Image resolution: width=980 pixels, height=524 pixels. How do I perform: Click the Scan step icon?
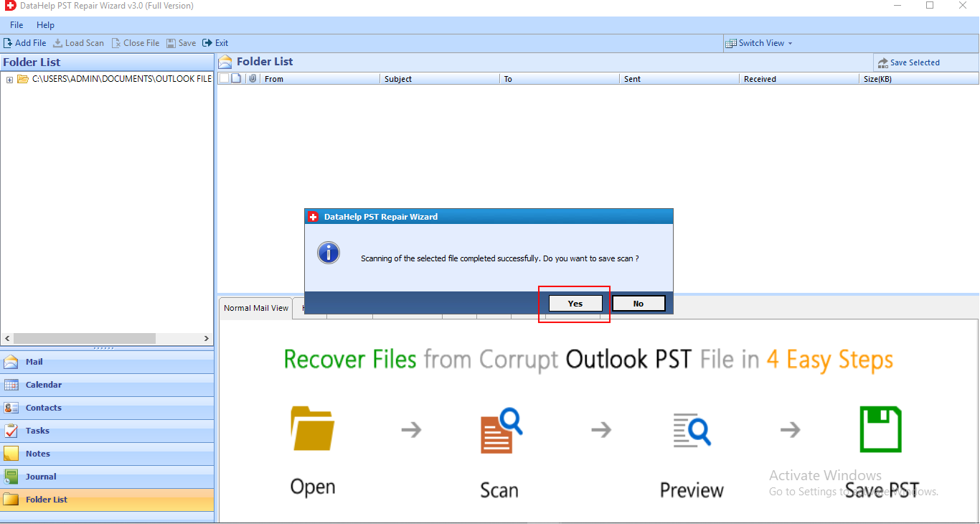click(x=500, y=431)
